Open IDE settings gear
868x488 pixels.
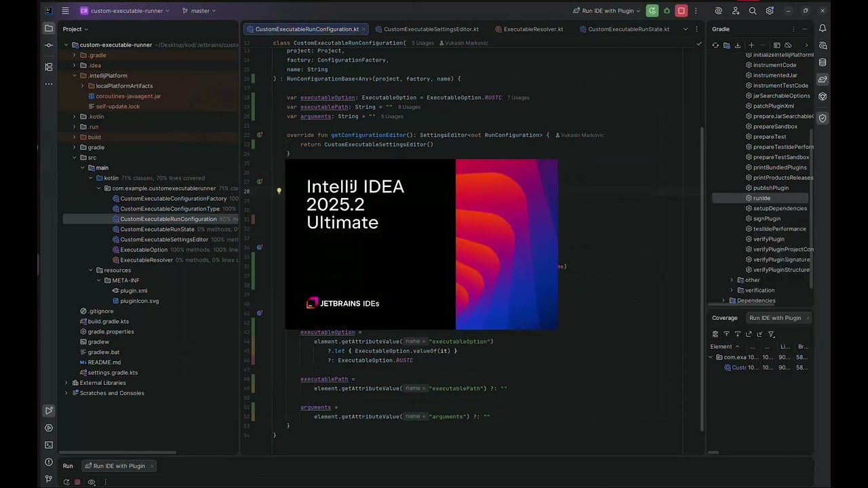770,11
